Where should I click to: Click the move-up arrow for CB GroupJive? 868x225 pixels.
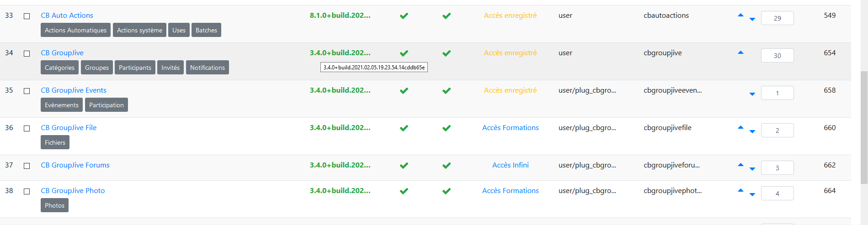coord(740,53)
